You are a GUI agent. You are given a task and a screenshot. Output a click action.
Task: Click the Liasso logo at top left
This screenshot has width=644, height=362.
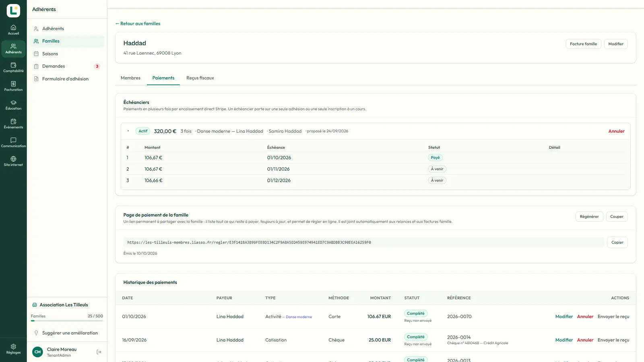pos(13,10)
